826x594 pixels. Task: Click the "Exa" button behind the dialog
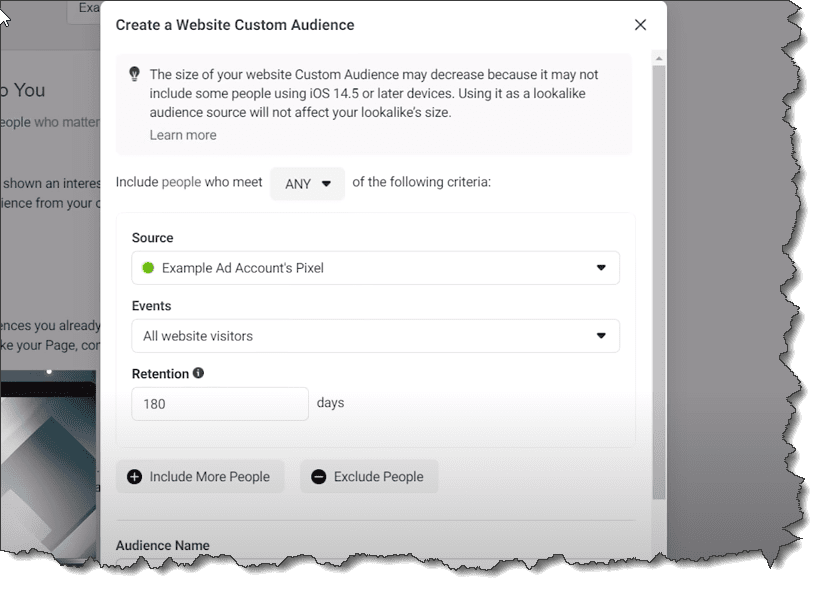84,9
